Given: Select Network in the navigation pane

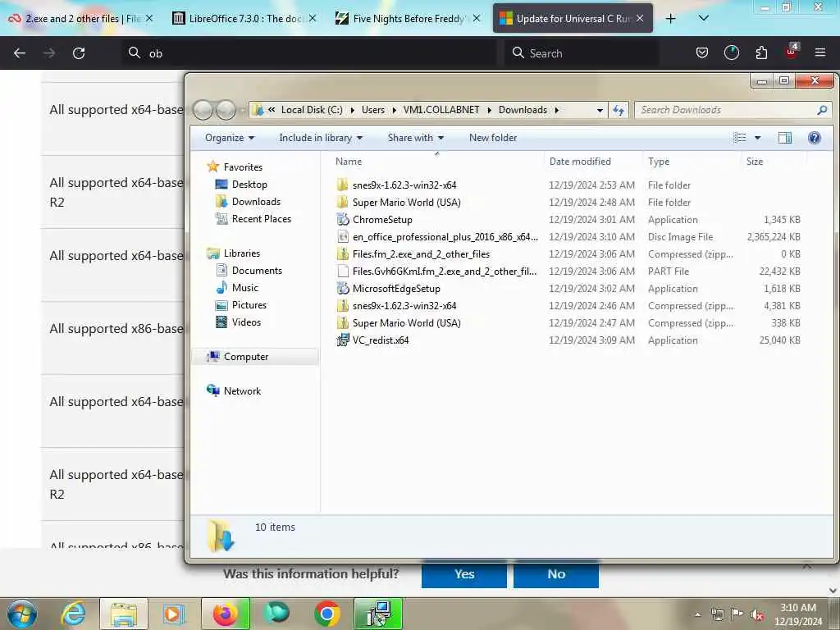Looking at the screenshot, I should [242, 391].
